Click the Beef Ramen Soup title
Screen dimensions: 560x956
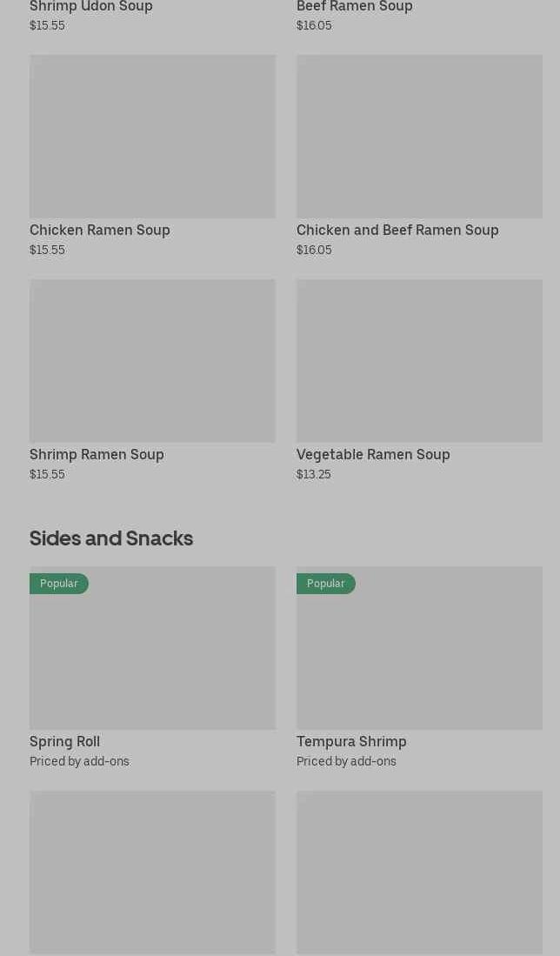tap(355, 7)
